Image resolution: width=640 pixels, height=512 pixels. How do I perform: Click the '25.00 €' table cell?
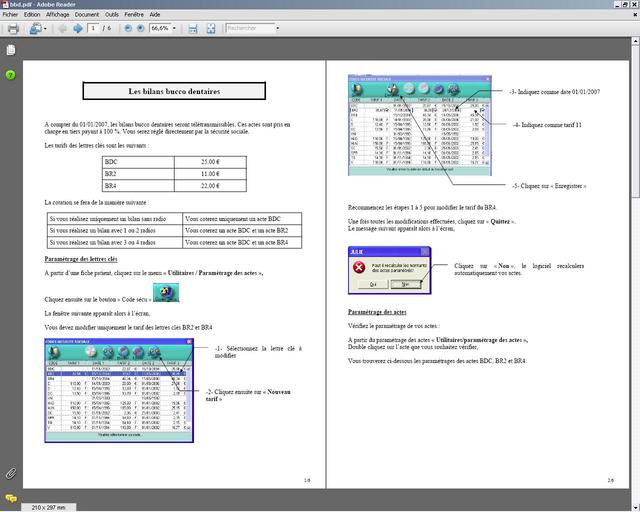point(210,162)
